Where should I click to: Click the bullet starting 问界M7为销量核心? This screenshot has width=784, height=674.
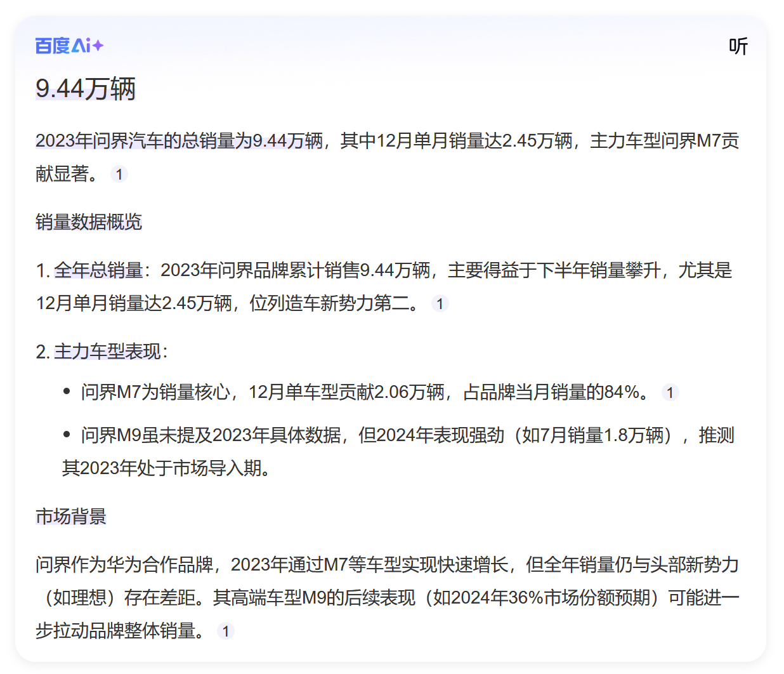coord(365,392)
